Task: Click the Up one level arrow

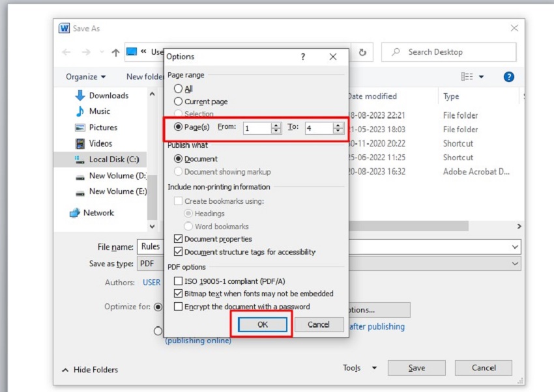Action: pyautogui.click(x=115, y=52)
